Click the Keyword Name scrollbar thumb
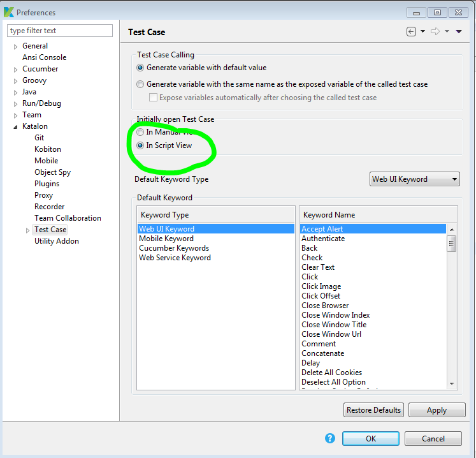This screenshot has width=476, height=458. (451, 244)
